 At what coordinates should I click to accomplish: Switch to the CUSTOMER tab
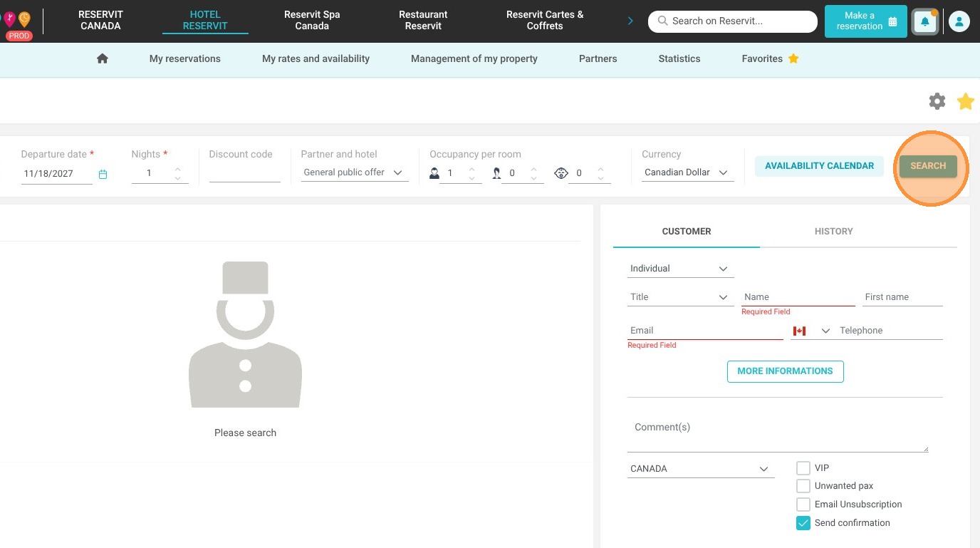[x=687, y=232]
